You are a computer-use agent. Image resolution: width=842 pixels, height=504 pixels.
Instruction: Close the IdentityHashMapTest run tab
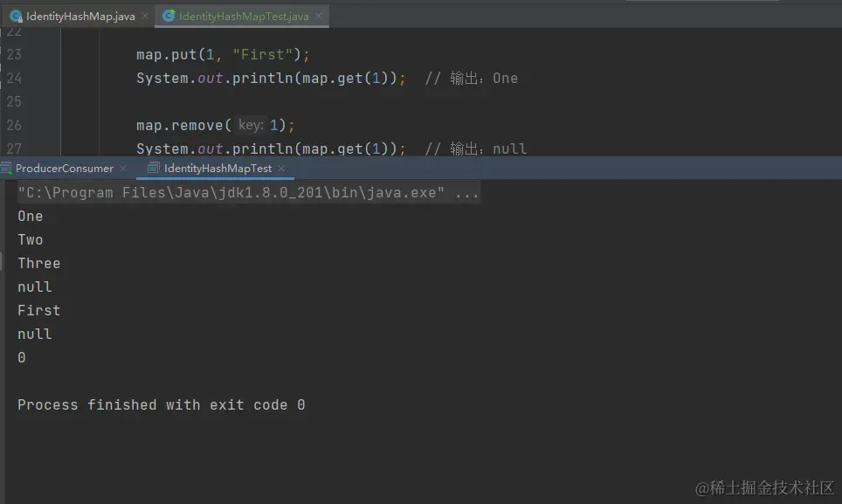(x=281, y=169)
